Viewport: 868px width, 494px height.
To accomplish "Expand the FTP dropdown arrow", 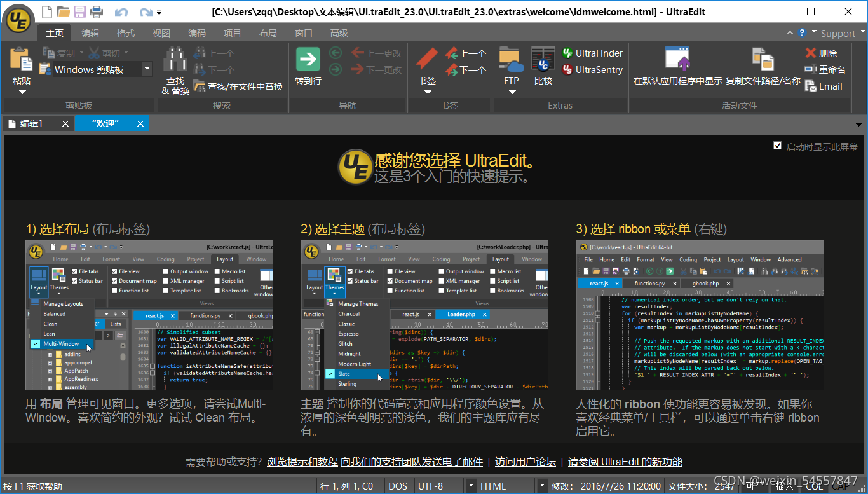I will click(x=512, y=92).
